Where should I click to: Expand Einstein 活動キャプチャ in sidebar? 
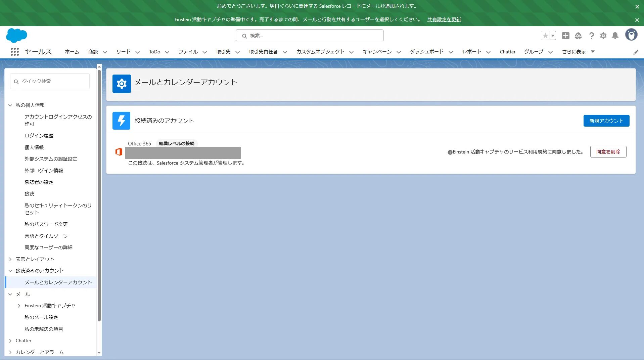[x=19, y=306]
